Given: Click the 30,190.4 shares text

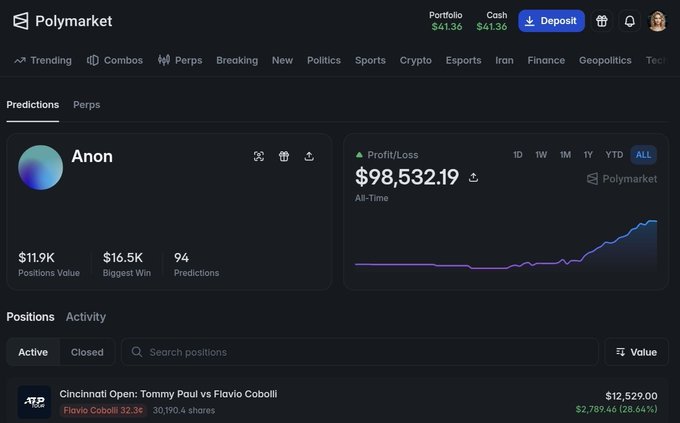Looking at the screenshot, I should tap(184, 410).
